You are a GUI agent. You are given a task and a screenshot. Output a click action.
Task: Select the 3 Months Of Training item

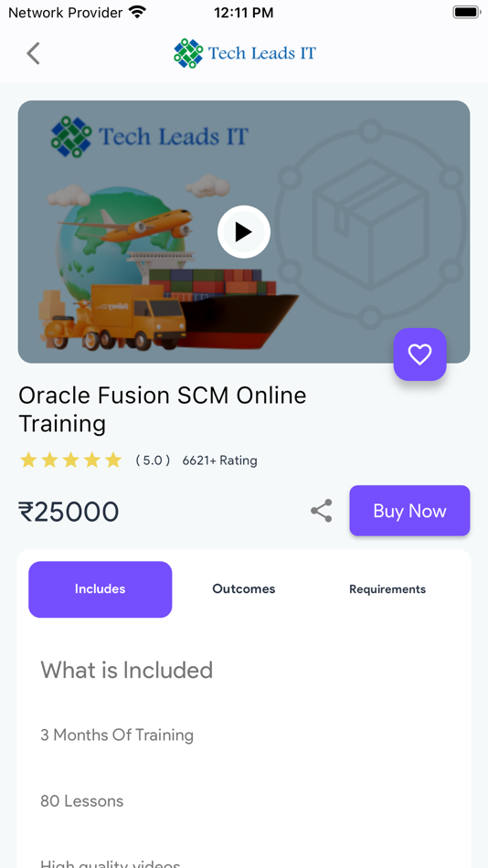117,736
